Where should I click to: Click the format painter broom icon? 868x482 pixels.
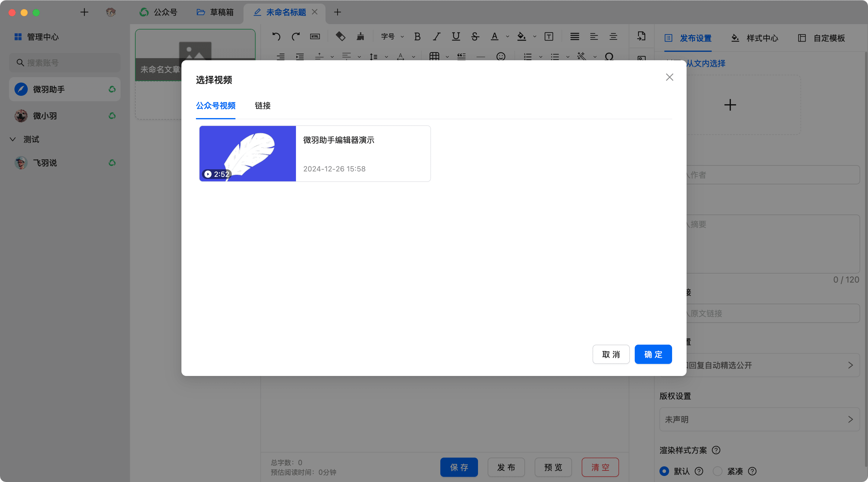pyautogui.click(x=360, y=36)
